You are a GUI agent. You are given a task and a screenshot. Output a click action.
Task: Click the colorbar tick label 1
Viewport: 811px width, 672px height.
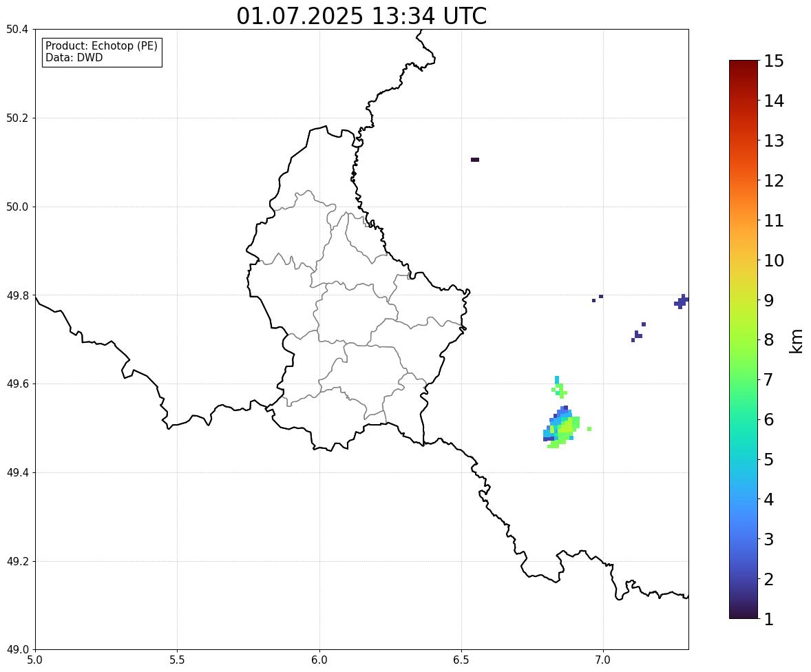(x=769, y=619)
